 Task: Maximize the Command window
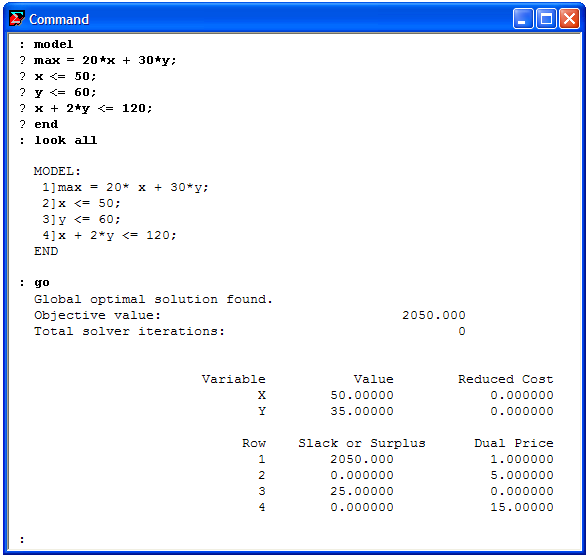tap(546, 18)
